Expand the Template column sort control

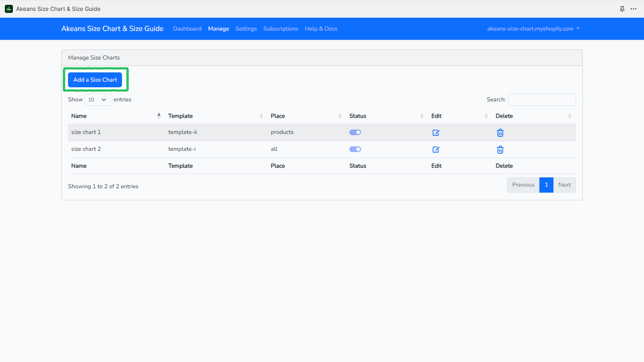tap(261, 116)
